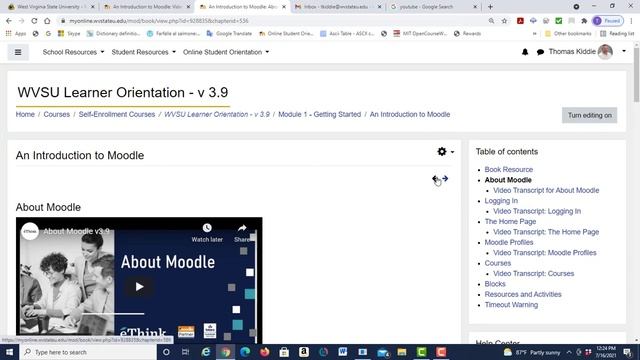Expand the Online Student Orientation menu

pyautogui.click(x=226, y=52)
